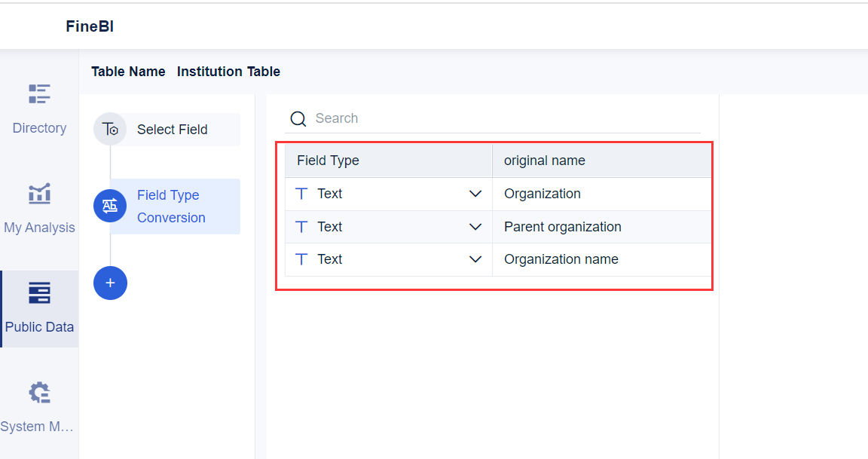Open the type dropdown for Organization name
This screenshot has width=868, height=459.
click(475, 259)
